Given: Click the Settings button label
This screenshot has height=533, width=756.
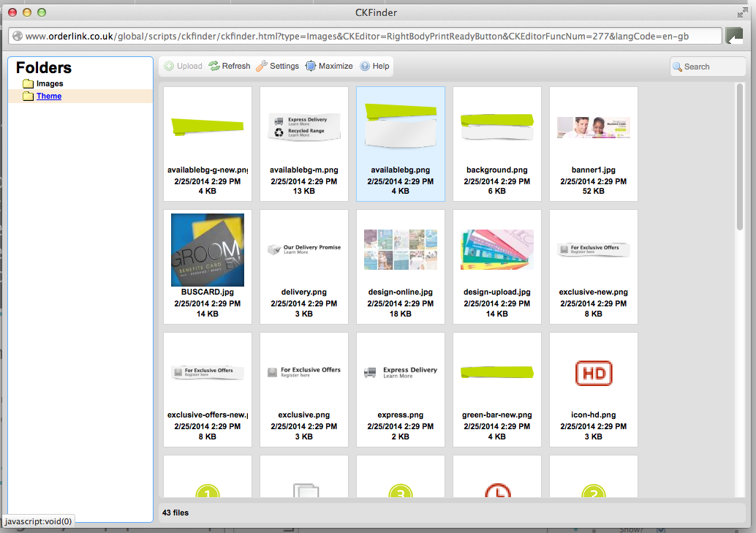Looking at the screenshot, I should [284, 66].
